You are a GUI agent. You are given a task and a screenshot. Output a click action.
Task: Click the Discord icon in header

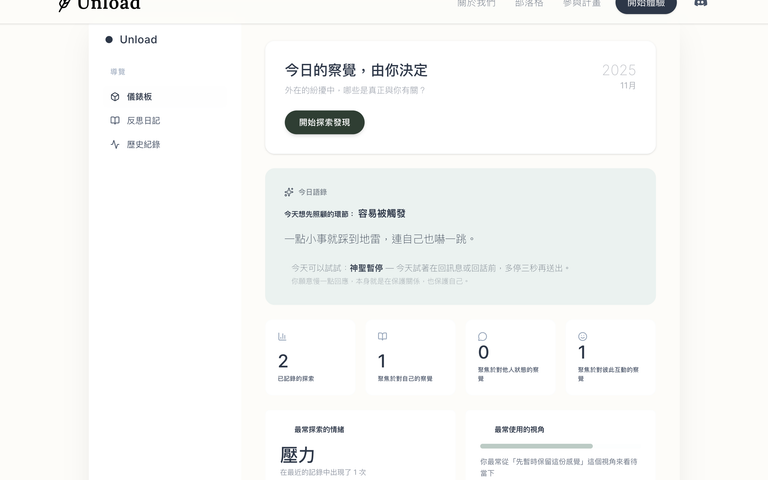[700, 3]
